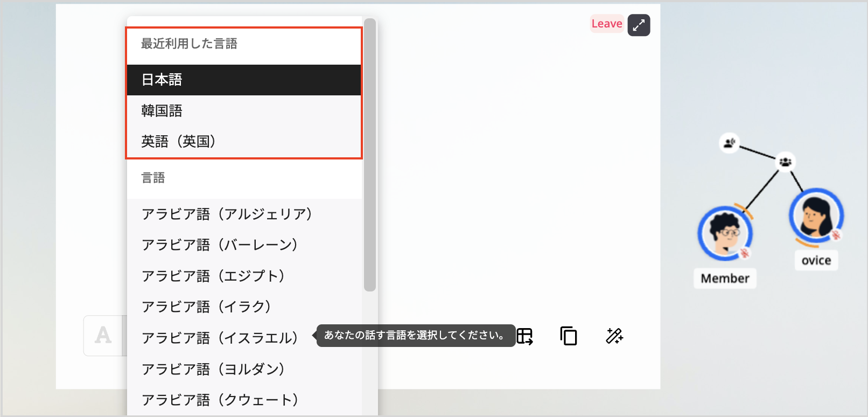Screen dimensions: 868x417
Task: Pick アラビア語（クウェート） language entry
Action: click(244, 400)
